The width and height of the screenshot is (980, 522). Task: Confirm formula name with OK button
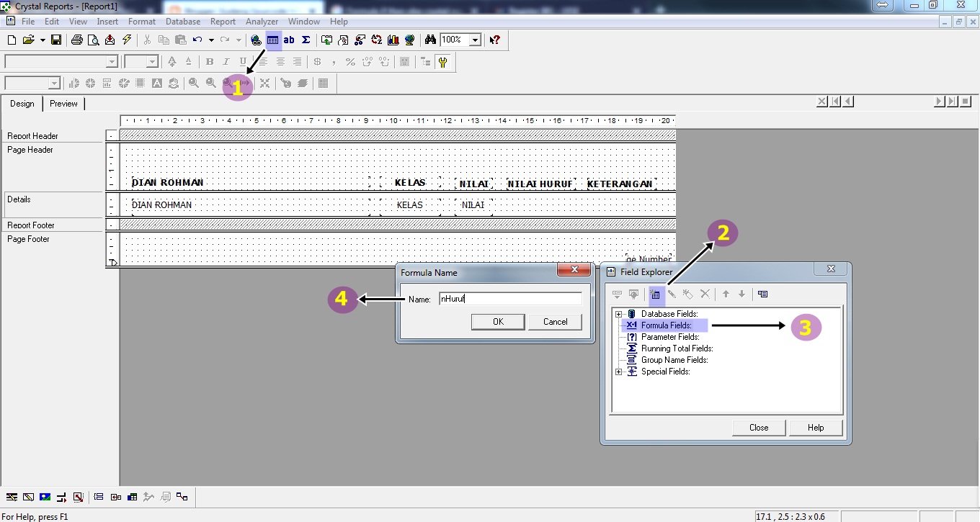click(497, 322)
